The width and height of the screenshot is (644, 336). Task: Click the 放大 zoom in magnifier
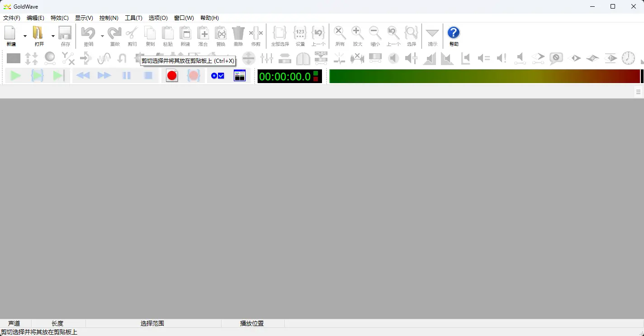coord(358,33)
